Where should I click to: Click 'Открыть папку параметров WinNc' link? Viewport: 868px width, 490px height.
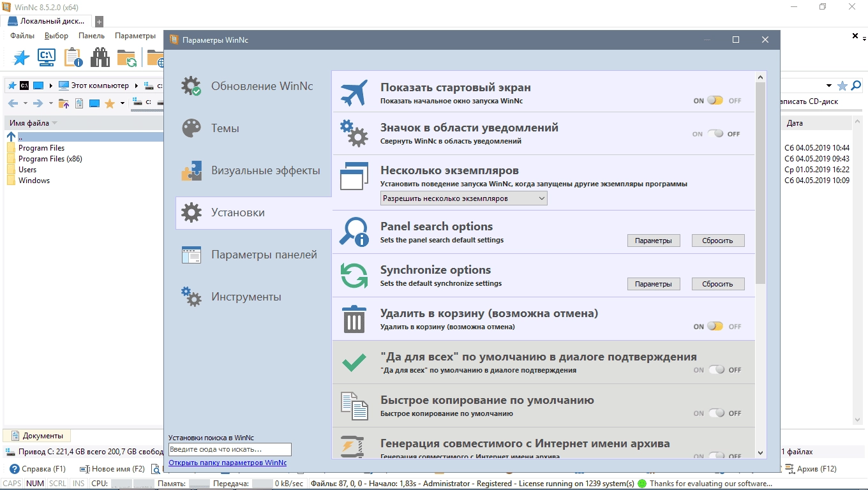[227, 463]
